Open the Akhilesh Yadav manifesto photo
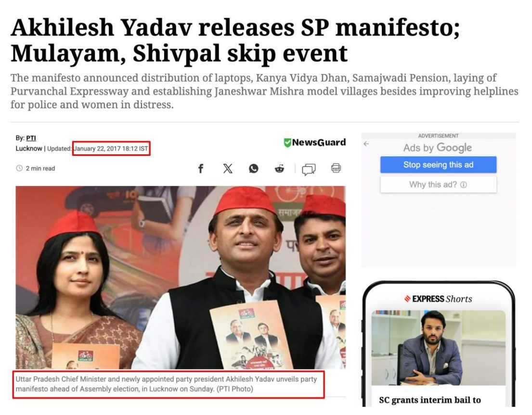Screen dimensions: 532x415 click(x=181, y=277)
